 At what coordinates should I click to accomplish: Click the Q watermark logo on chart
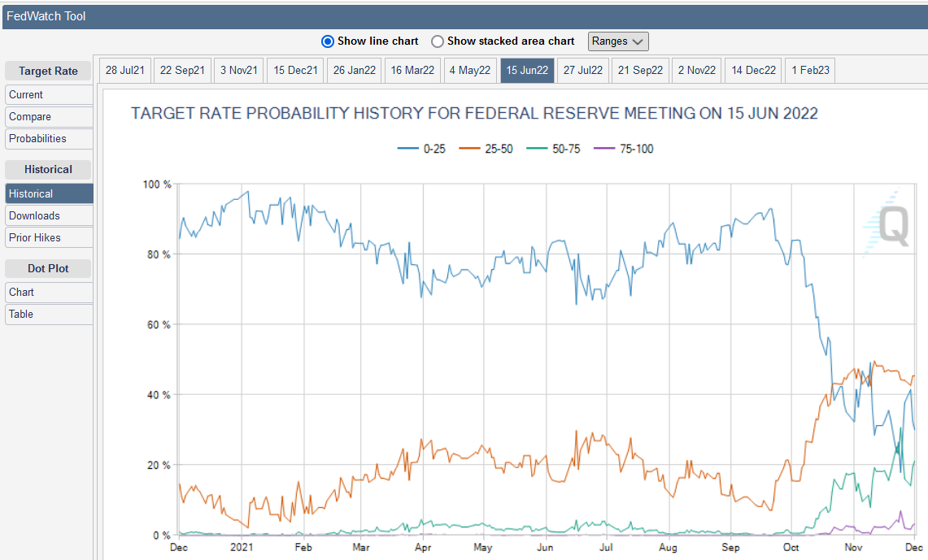[887, 225]
